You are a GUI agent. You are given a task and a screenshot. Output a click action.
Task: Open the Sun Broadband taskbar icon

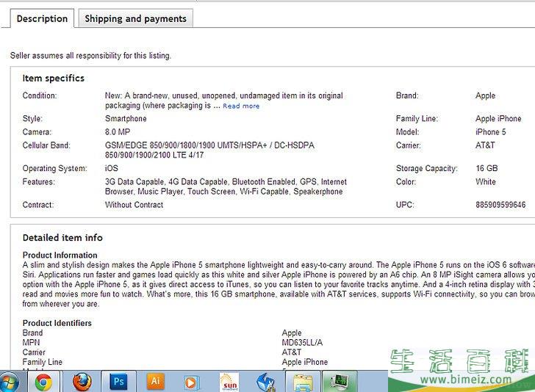point(229,382)
